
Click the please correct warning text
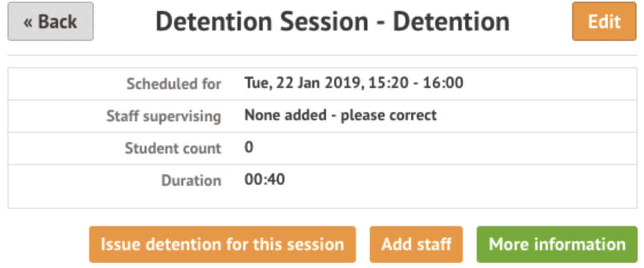coord(389,115)
